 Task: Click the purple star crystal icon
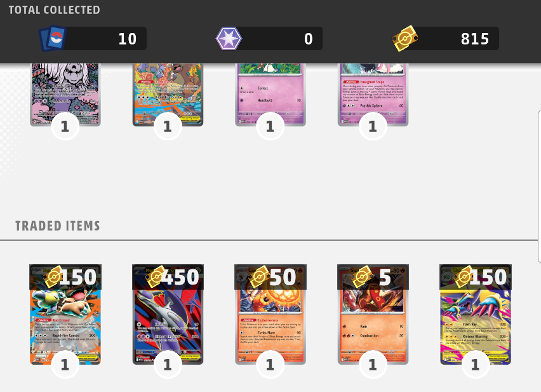click(229, 39)
